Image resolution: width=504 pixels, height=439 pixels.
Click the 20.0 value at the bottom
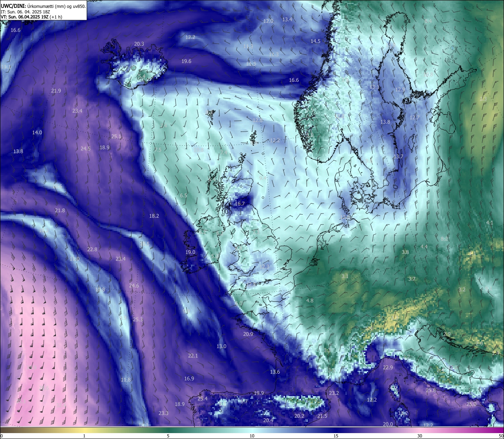click(388, 424)
